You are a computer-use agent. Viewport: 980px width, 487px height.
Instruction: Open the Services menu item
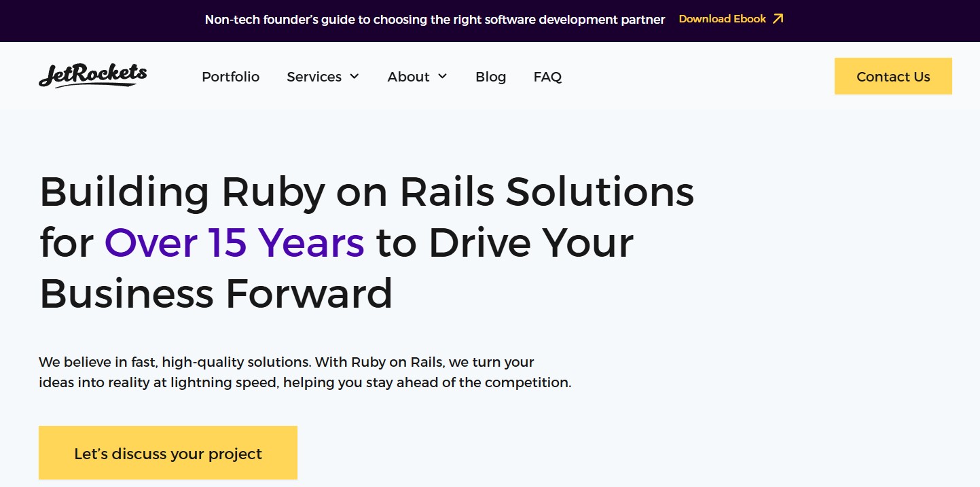(x=314, y=77)
